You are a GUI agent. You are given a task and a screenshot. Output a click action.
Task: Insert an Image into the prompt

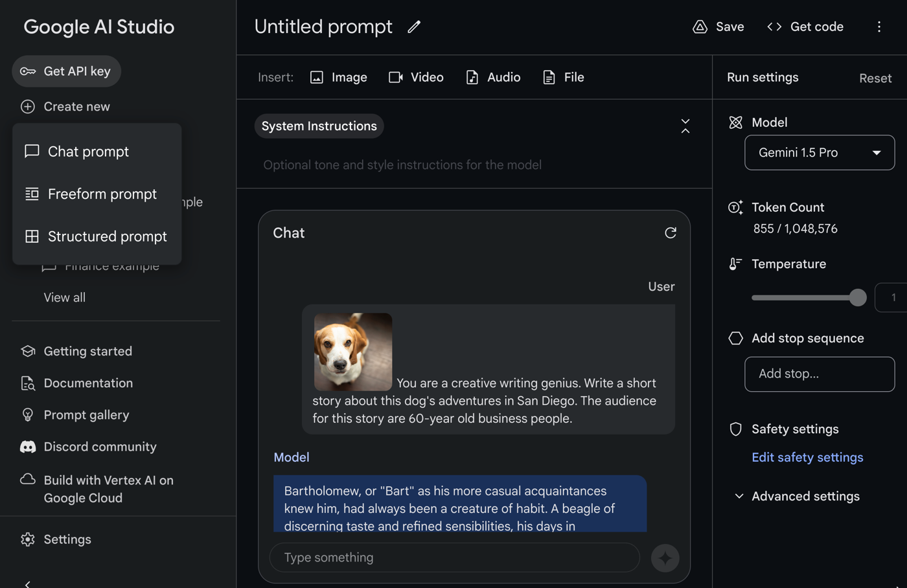[339, 78]
